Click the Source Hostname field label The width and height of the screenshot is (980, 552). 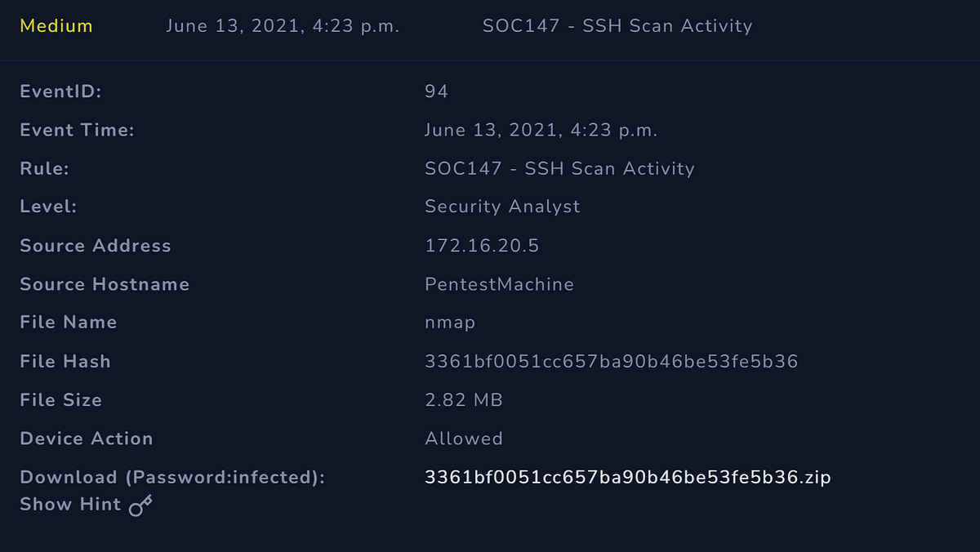(105, 284)
